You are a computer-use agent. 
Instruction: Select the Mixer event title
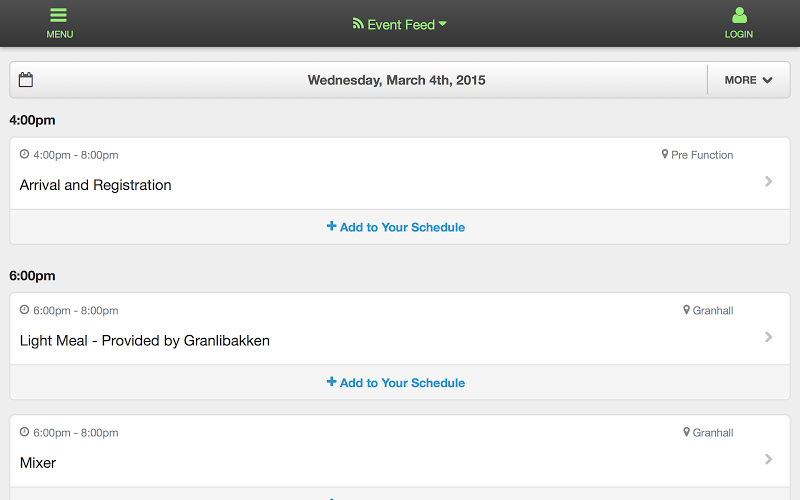(x=38, y=463)
